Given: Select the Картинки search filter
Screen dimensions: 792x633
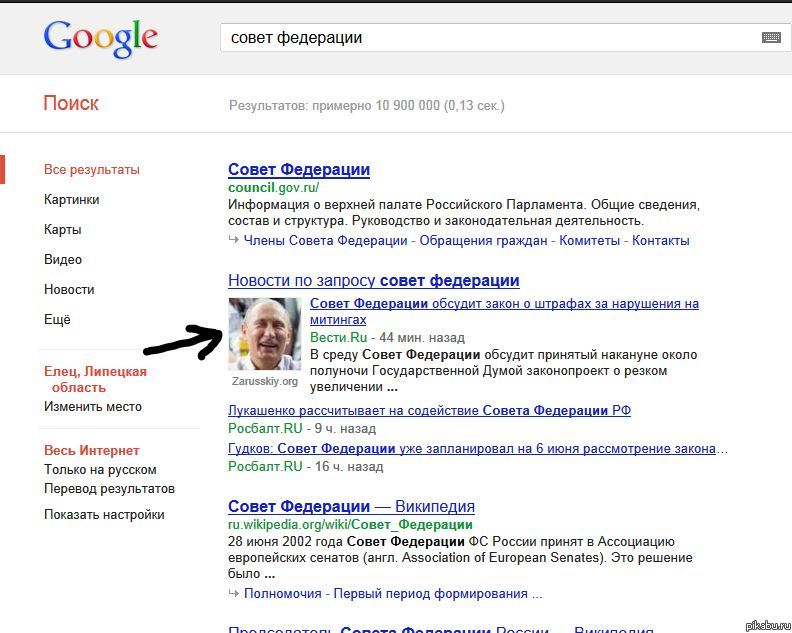Looking at the screenshot, I should click(x=71, y=199).
